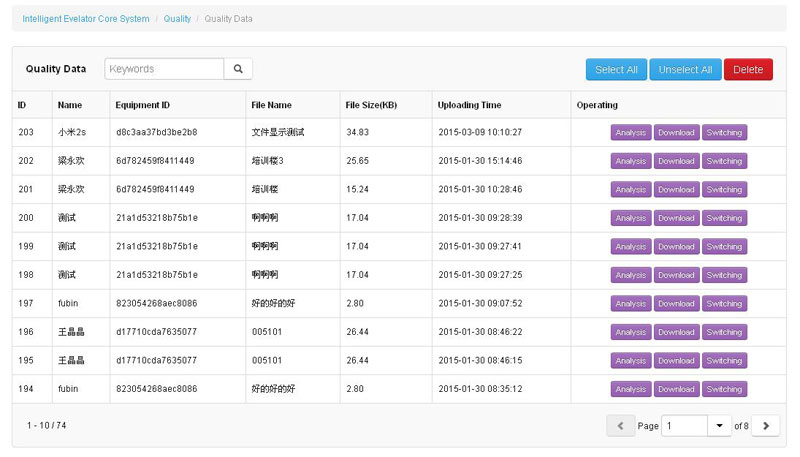This screenshot has height=457, width=800.
Task: Click Switching for row ID 196
Action: coord(724,333)
